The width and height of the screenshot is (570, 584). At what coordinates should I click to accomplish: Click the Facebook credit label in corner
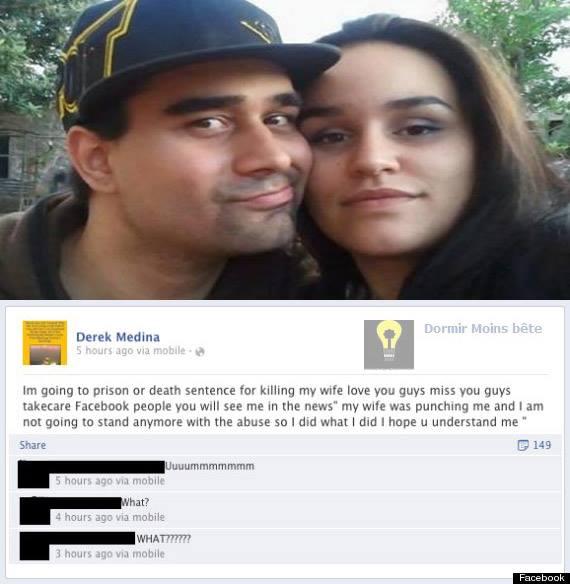541,578
